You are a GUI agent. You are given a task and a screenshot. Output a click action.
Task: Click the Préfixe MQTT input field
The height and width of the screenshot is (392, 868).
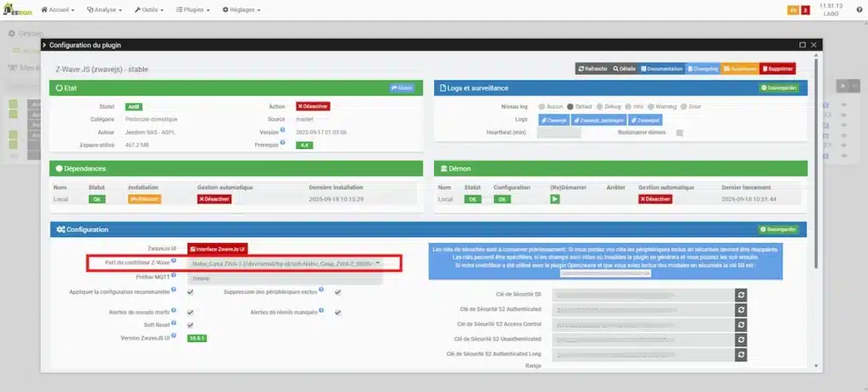(x=286, y=278)
